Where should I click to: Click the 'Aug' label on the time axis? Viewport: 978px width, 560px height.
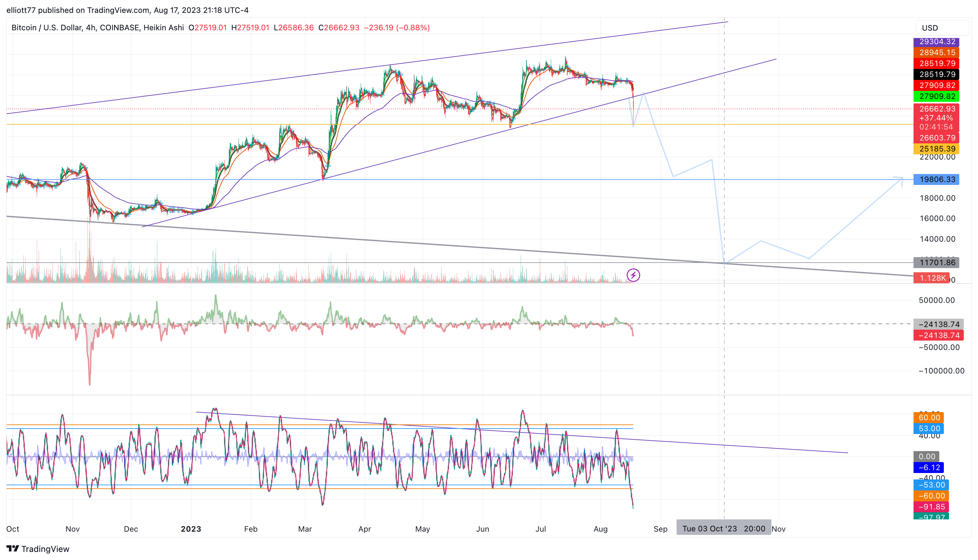[601, 529]
